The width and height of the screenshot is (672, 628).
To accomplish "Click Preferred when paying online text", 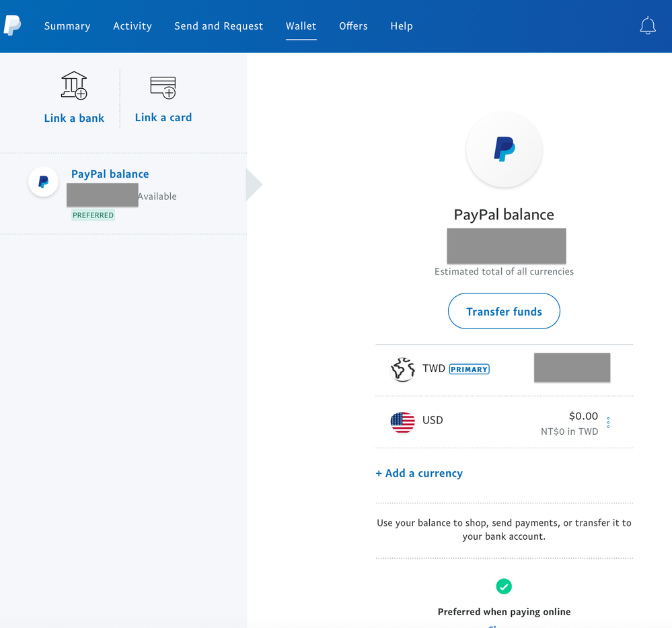I will (504, 612).
